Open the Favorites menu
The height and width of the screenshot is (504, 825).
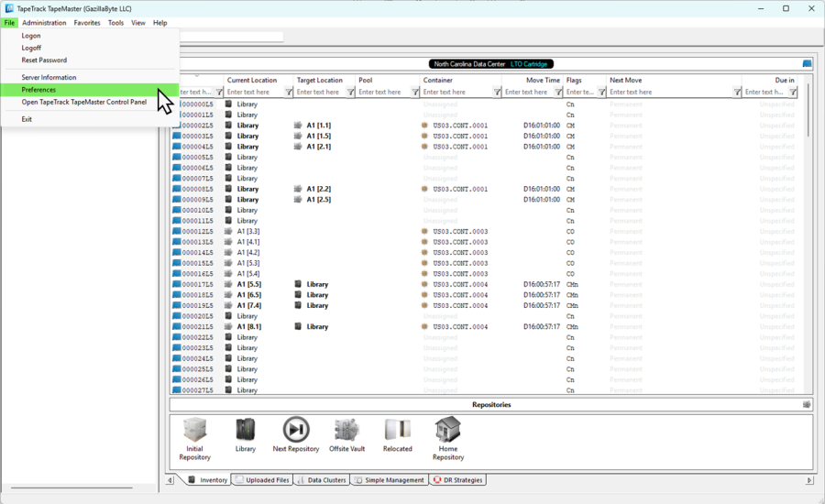click(x=87, y=23)
